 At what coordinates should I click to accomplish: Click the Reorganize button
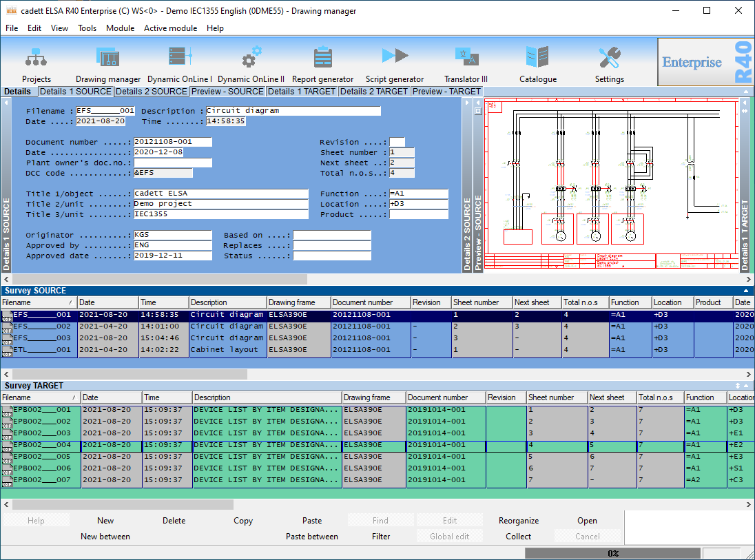coord(519,521)
